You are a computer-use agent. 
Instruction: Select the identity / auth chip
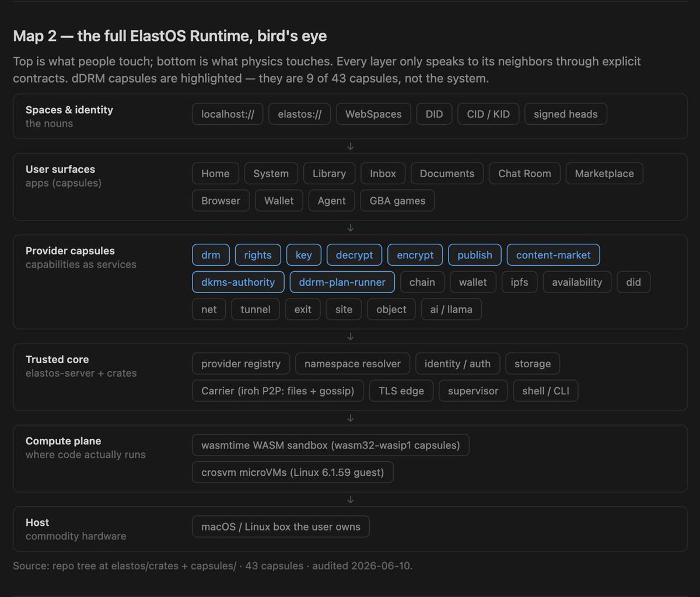457,363
